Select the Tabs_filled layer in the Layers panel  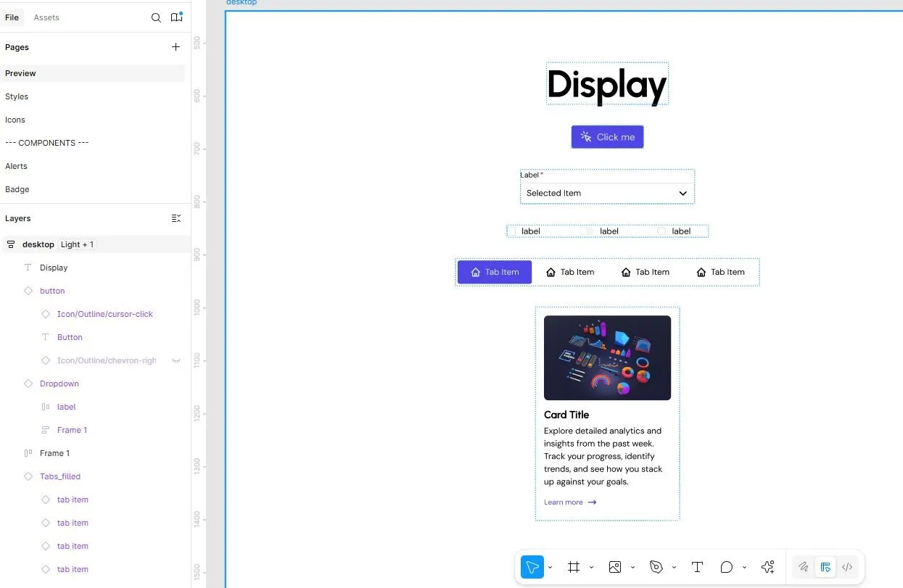pos(59,476)
